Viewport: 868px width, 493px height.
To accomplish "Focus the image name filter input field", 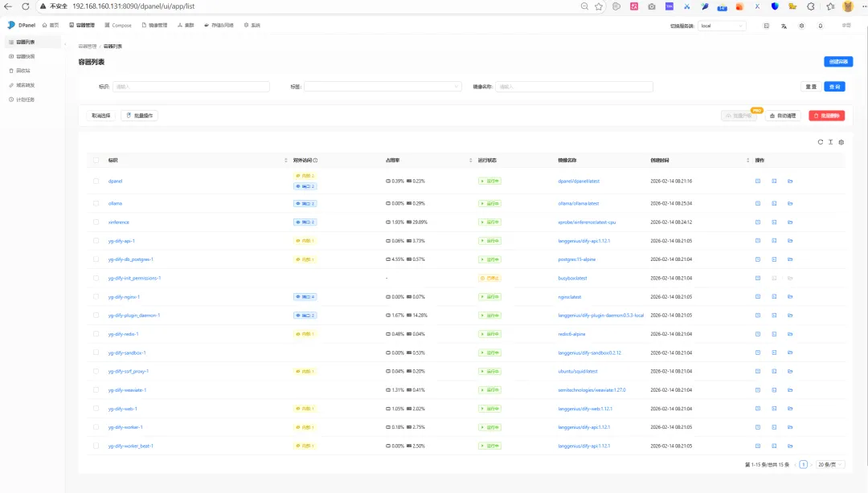I will (x=574, y=87).
